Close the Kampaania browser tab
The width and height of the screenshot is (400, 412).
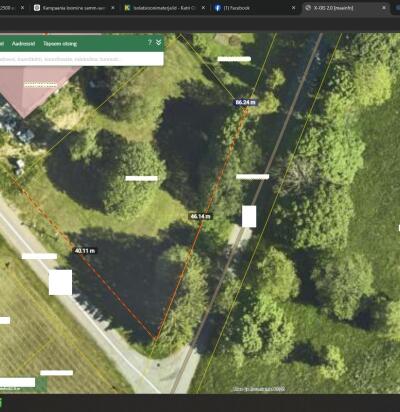coord(113,8)
